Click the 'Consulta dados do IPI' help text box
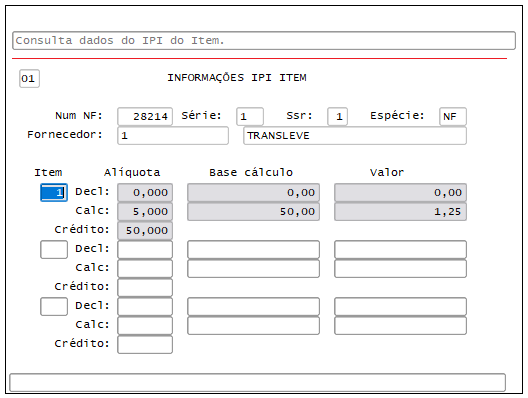 coord(264,40)
